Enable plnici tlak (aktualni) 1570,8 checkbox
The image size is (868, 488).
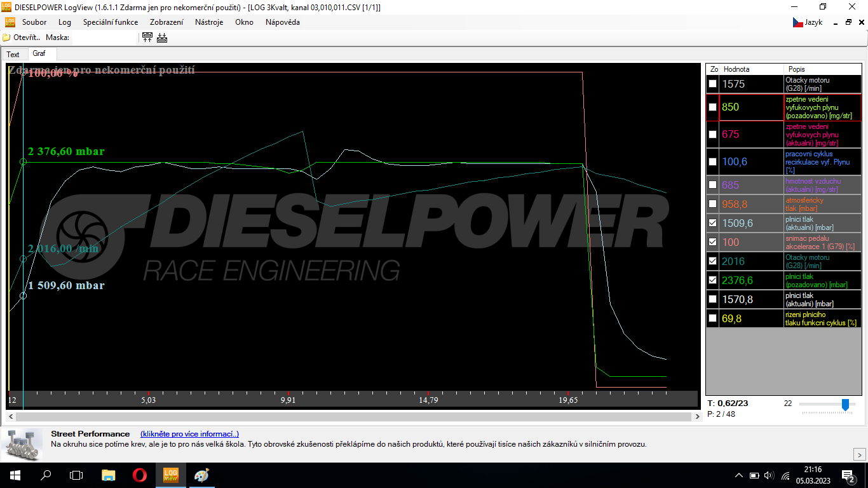click(x=713, y=299)
